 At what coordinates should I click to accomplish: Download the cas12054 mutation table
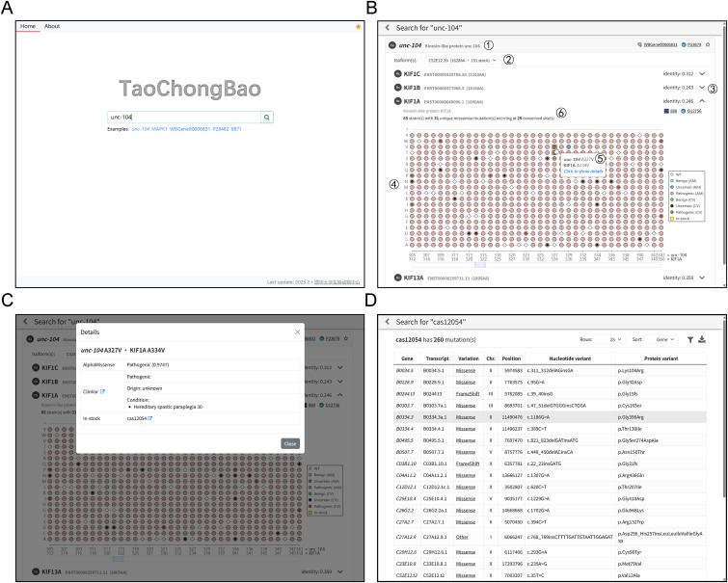pos(702,340)
